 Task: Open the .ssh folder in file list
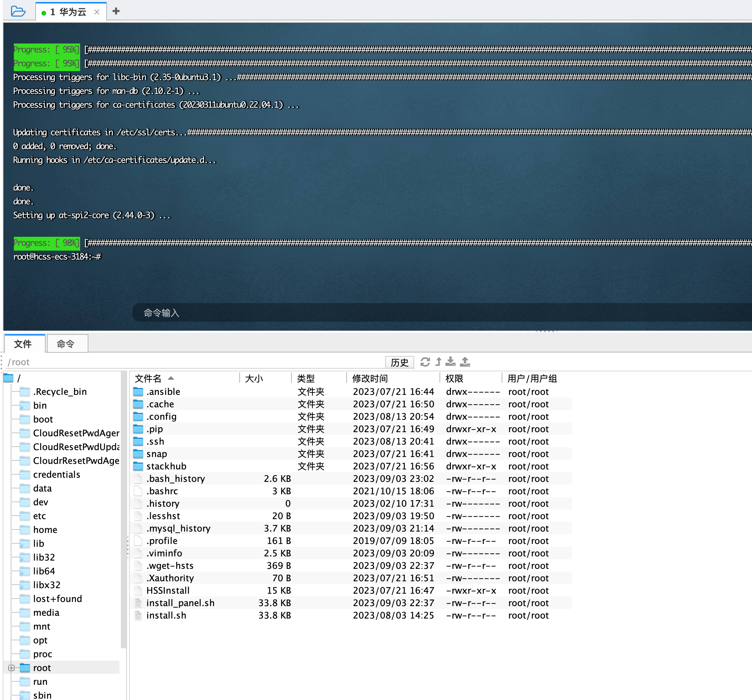click(155, 441)
